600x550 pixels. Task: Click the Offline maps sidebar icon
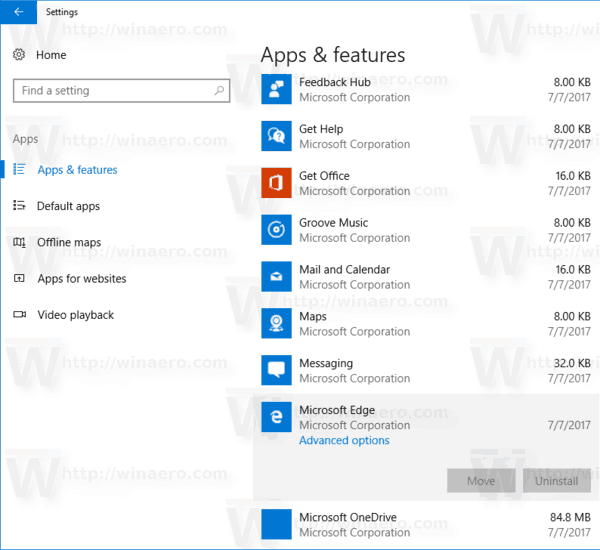19,242
